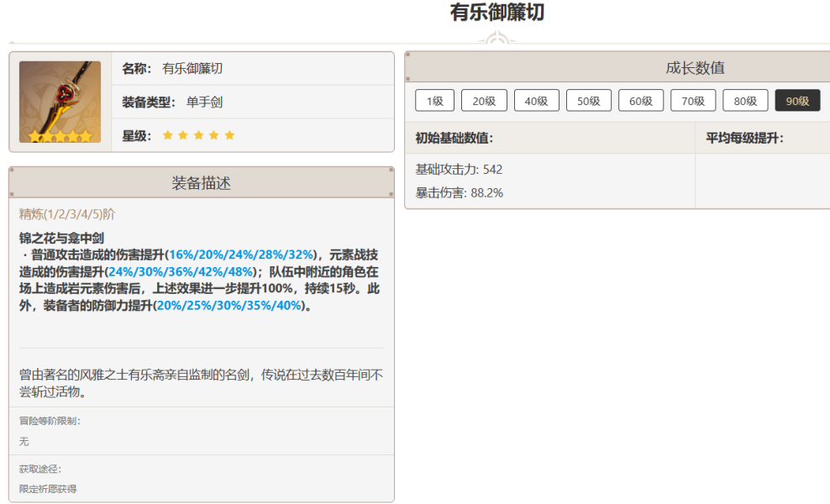Show stats for 60级
Viewport: 830px width, 504px height.
pyautogui.click(x=640, y=101)
